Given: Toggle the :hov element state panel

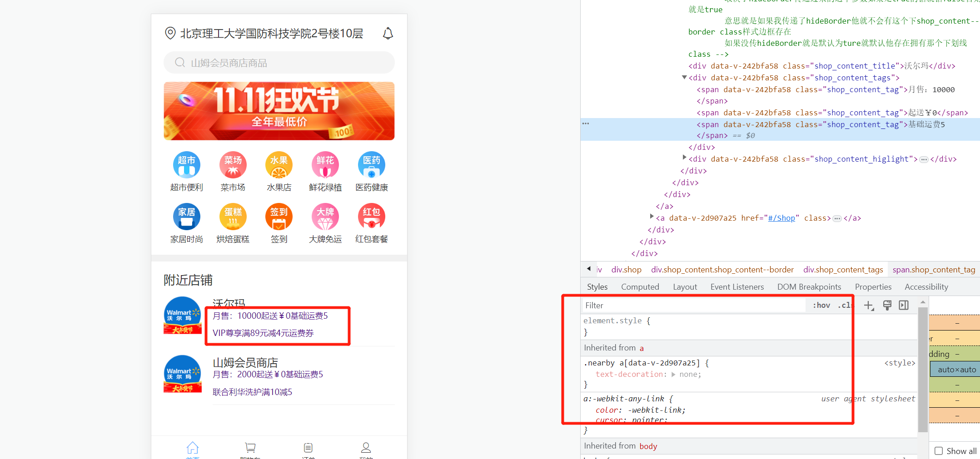Looking at the screenshot, I should click(x=821, y=305).
